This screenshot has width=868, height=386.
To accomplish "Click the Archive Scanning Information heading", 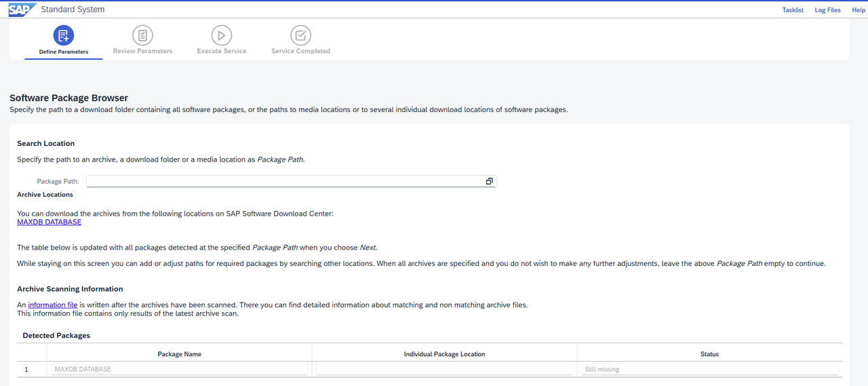I will [x=70, y=288].
